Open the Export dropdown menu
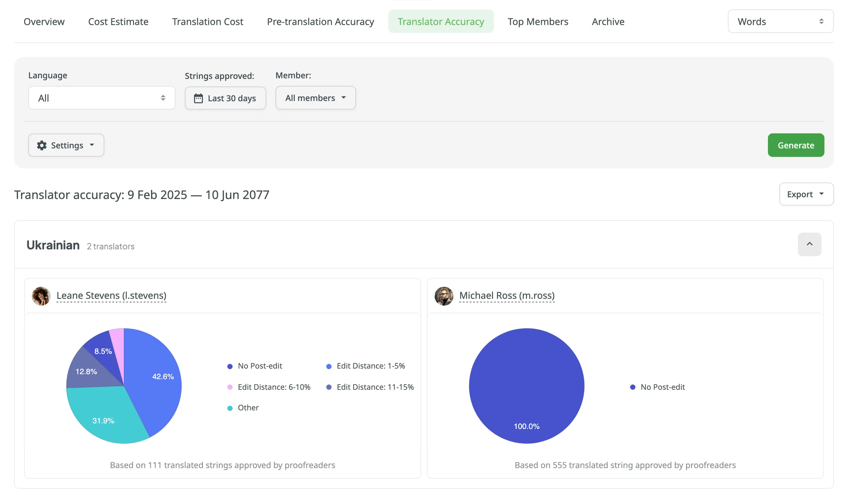Screen dimensions: 848x504 806,194
